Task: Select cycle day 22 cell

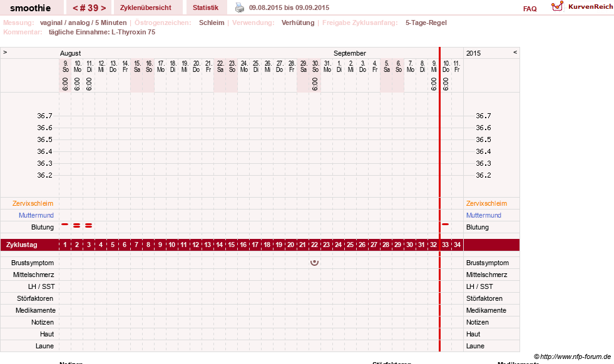Action: pyautogui.click(x=314, y=245)
